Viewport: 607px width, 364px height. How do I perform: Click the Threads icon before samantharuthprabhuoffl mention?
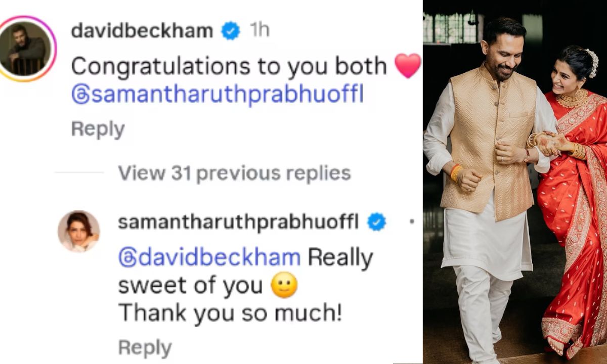coord(81,95)
